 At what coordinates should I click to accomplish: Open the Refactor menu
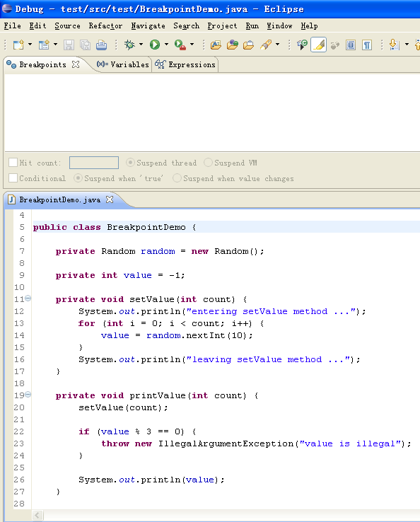pos(105,26)
